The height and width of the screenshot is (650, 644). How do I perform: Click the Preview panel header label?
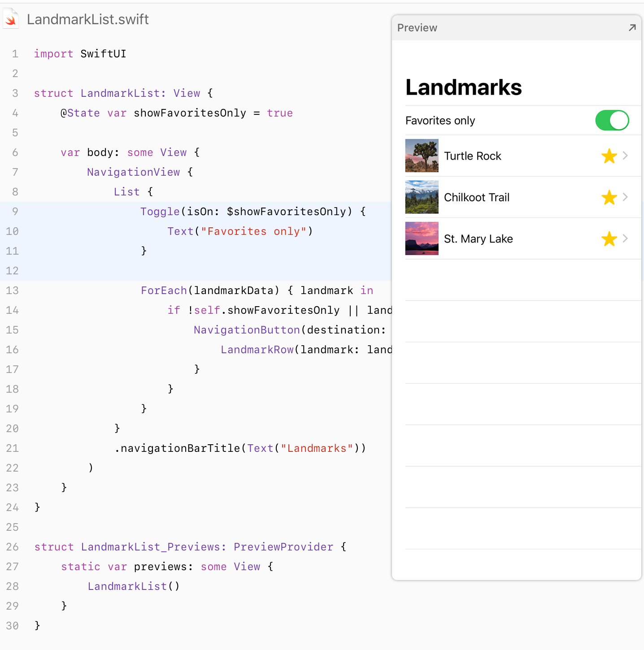(417, 28)
